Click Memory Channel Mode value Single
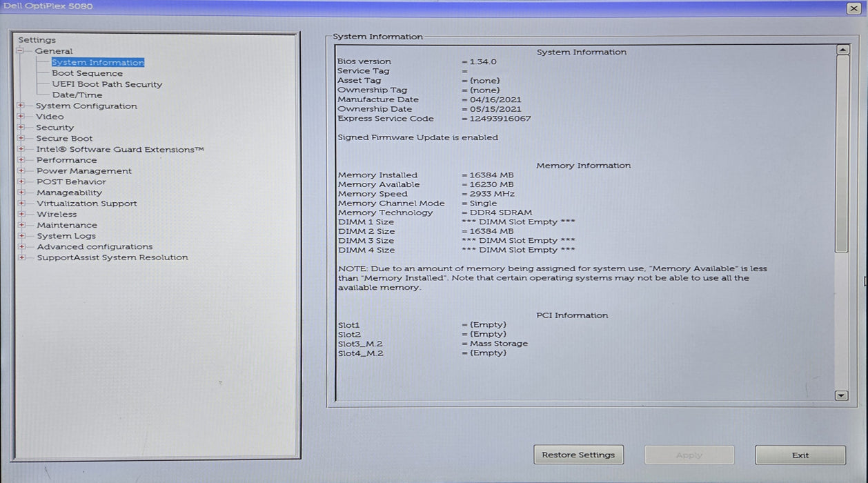Screen dimensions: 868x483 [483, 204]
